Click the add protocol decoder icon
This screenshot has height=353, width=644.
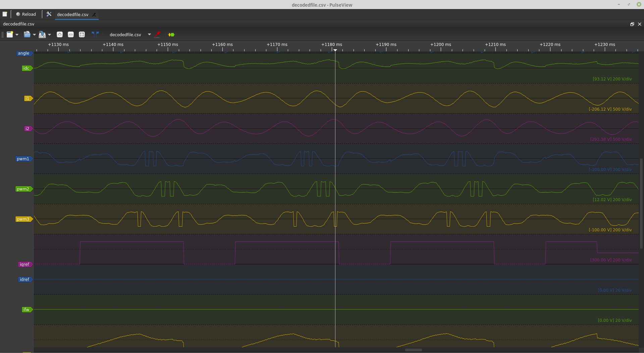point(171,35)
